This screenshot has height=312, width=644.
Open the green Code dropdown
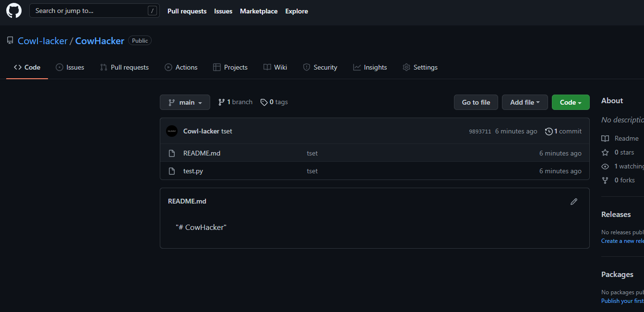tap(571, 102)
